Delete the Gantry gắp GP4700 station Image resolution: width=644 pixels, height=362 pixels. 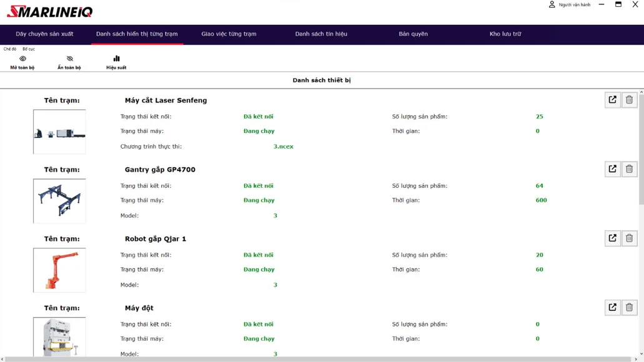(629, 169)
